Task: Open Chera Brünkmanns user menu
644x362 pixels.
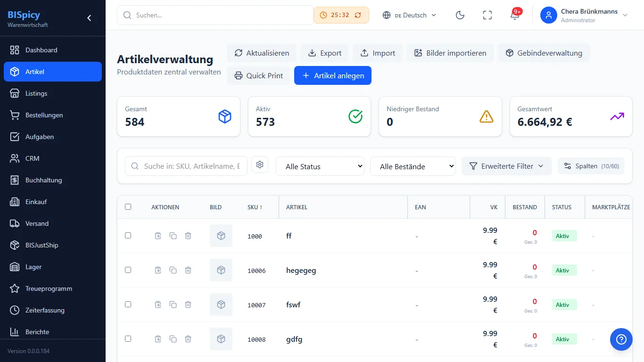Action: [585, 15]
